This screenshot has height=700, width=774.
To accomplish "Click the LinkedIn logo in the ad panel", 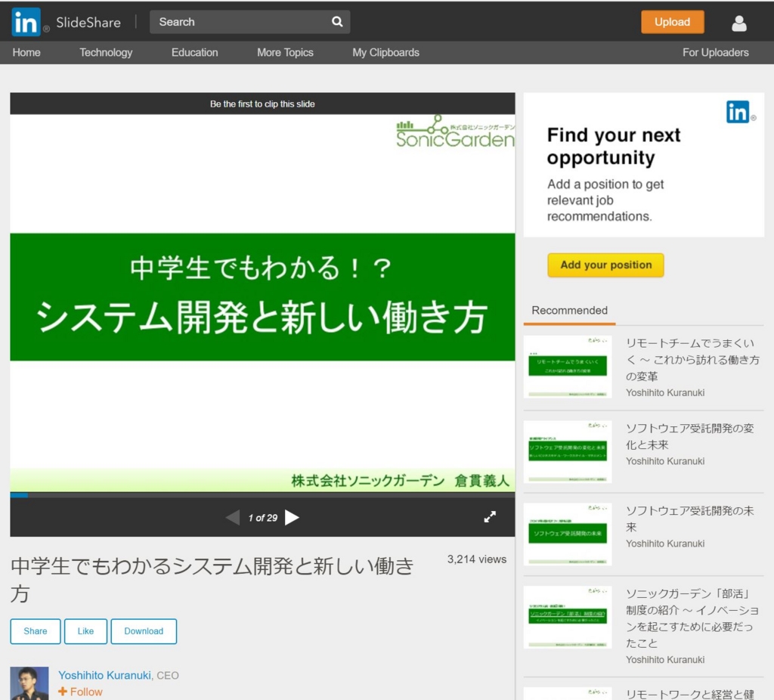I will click(738, 112).
